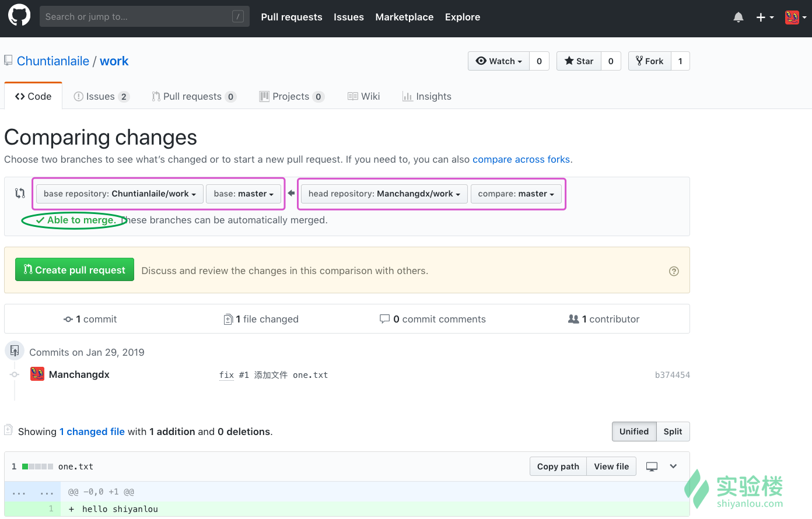This screenshot has height=519, width=812.
Task: Switch to the repository Issues tab
Action: (x=101, y=96)
